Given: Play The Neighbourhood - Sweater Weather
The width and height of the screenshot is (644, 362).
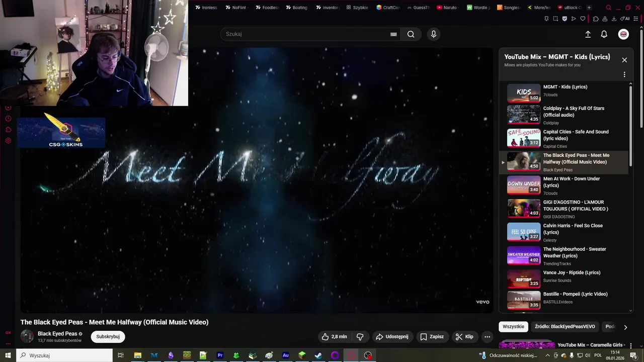Looking at the screenshot, I should pyautogui.click(x=563, y=256).
